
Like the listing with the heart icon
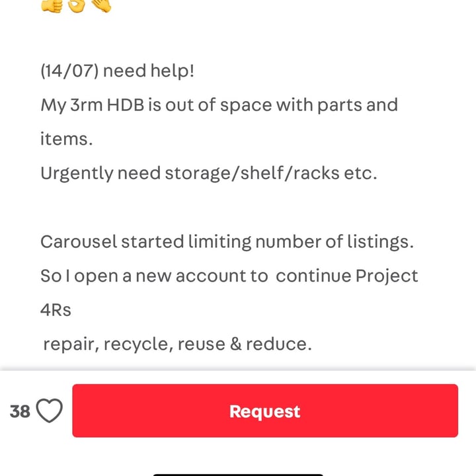point(49,411)
